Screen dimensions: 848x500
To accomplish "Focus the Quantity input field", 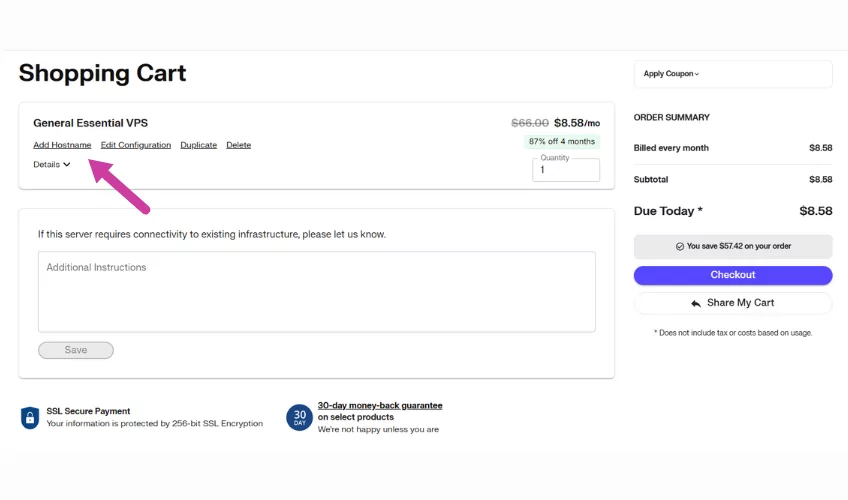I will (x=566, y=170).
